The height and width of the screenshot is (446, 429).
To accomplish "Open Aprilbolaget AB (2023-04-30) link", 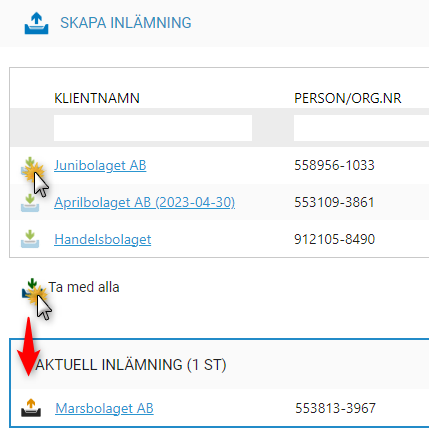I will (145, 202).
